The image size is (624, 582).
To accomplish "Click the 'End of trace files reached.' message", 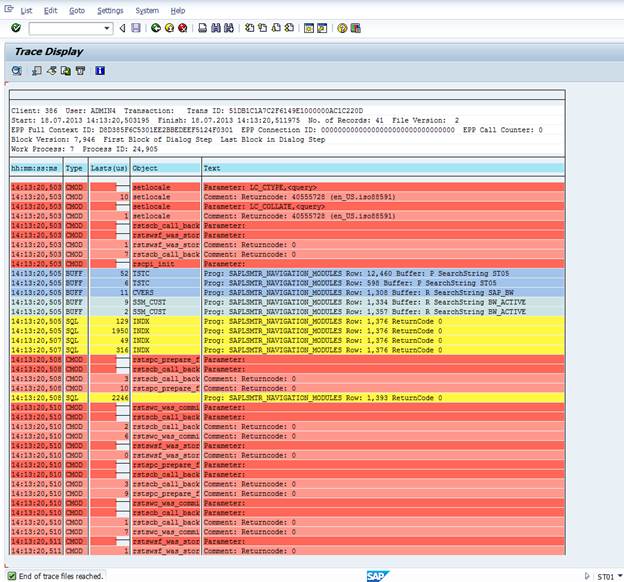I will (x=61, y=576).
